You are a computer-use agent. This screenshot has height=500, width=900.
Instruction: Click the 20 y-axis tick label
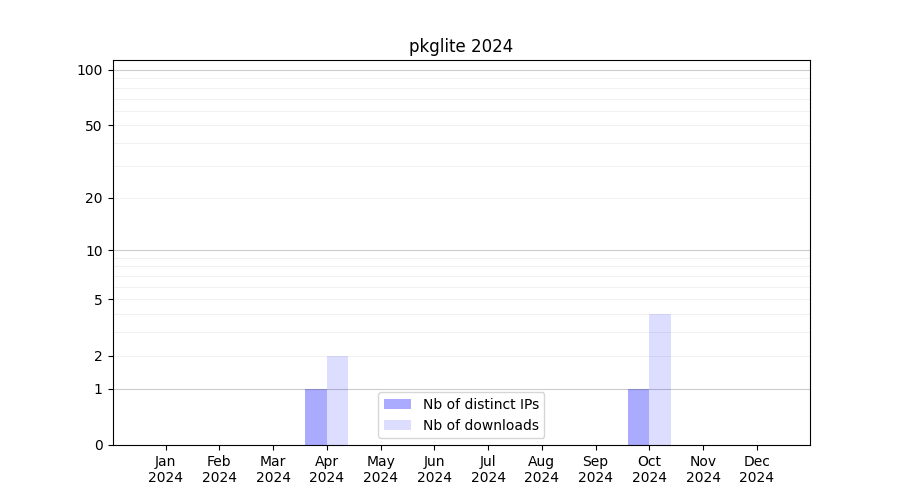94,198
